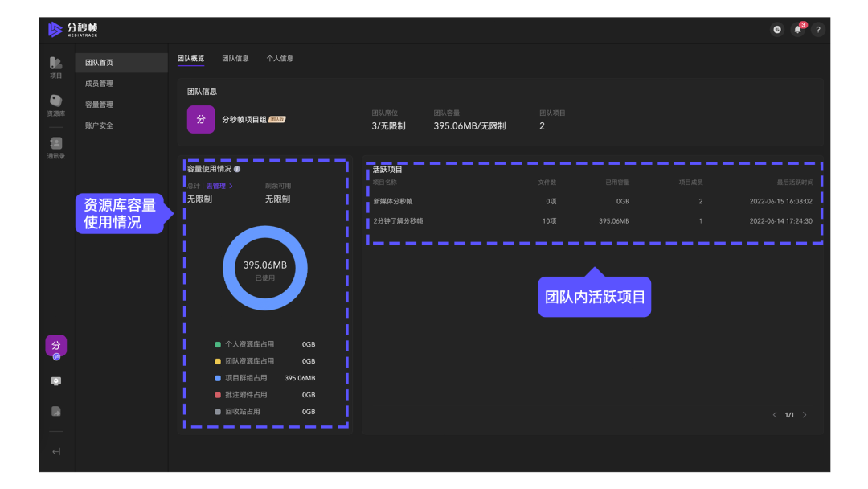Image resolution: width=868 pixels, height=489 pixels.
Task: Open help with the question mark icon
Action: 818,29
